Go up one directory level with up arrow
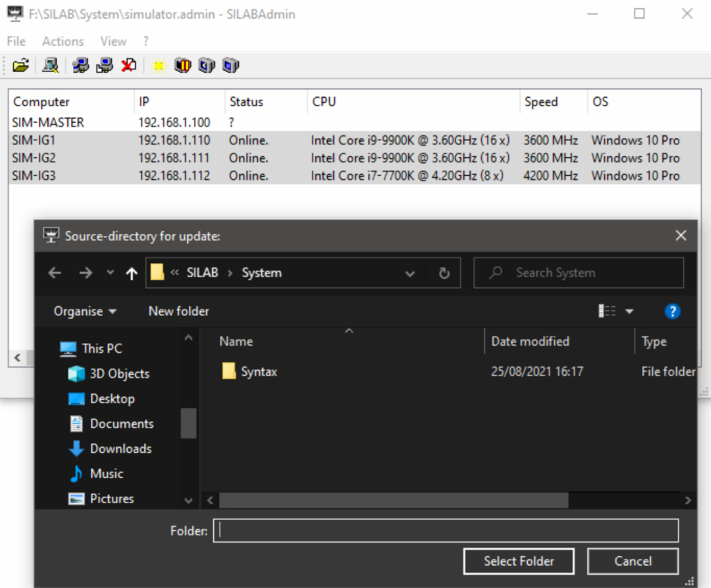The width and height of the screenshot is (711, 588). pyautogui.click(x=131, y=274)
